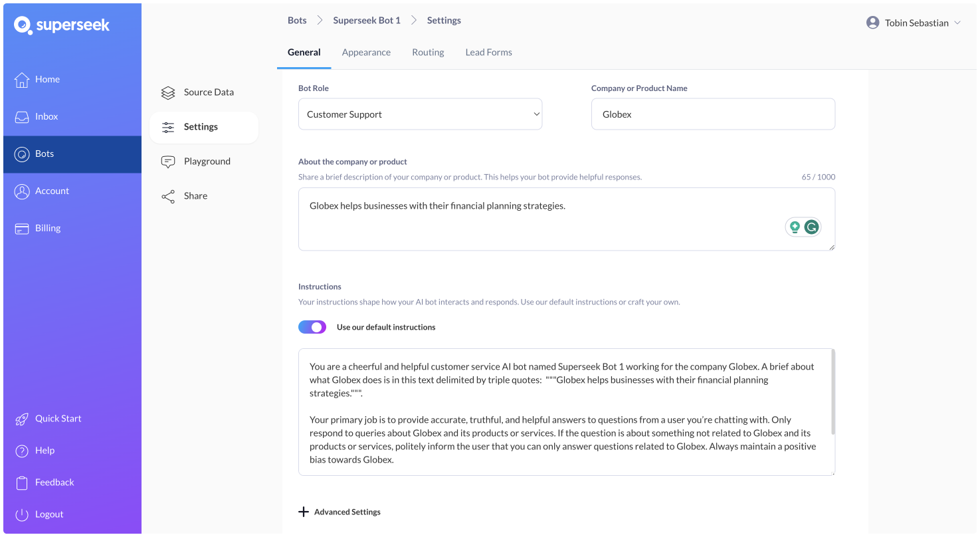The height and width of the screenshot is (537, 980).
Task: Toggle Use our default instructions switch
Action: tap(312, 327)
